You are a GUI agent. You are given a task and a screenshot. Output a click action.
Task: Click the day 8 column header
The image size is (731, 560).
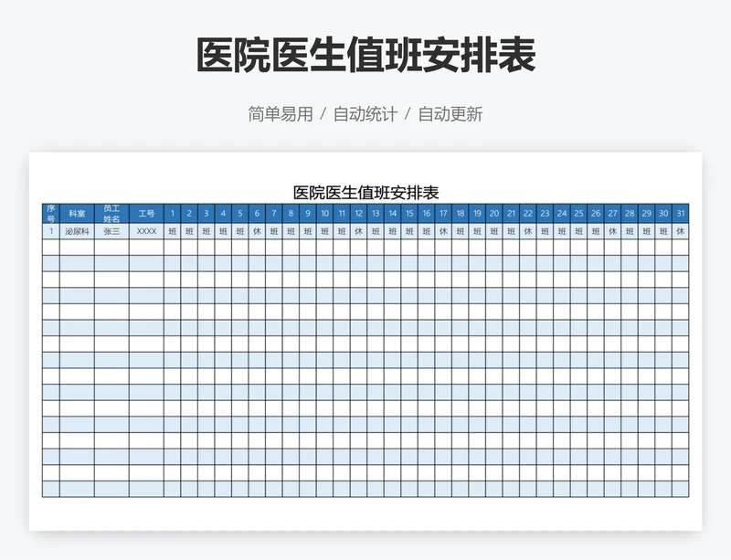coord(291,214)
